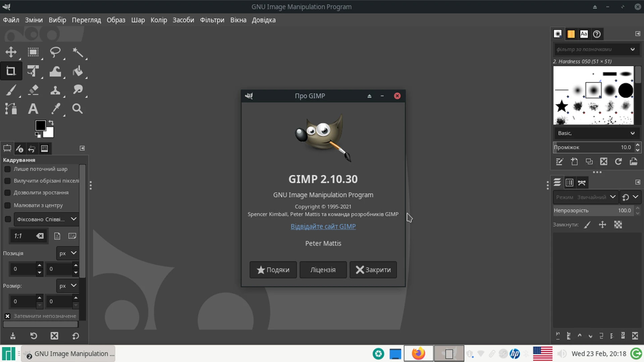
Task: Adjust the Проміжок spacing slider
Action: click(x=594, y=147)
